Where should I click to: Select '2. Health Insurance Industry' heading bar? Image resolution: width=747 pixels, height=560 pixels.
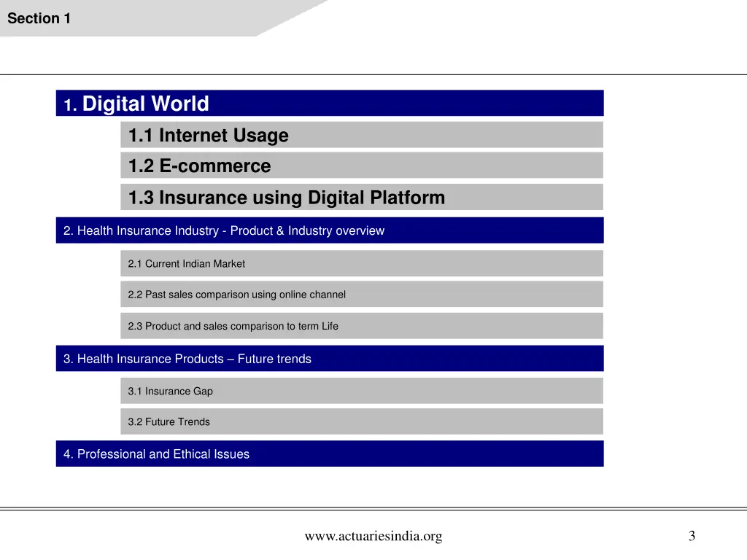pos(330,230)
